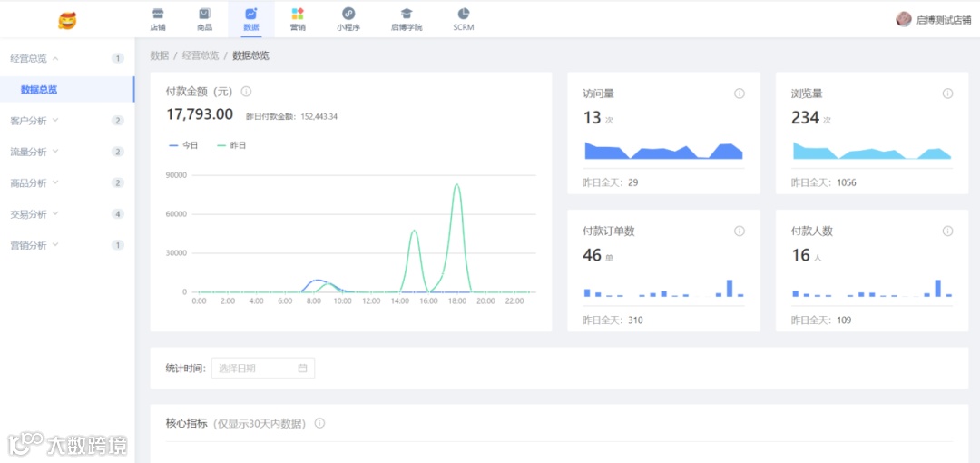Select the 营销 marketing icon

click(298, 13)
